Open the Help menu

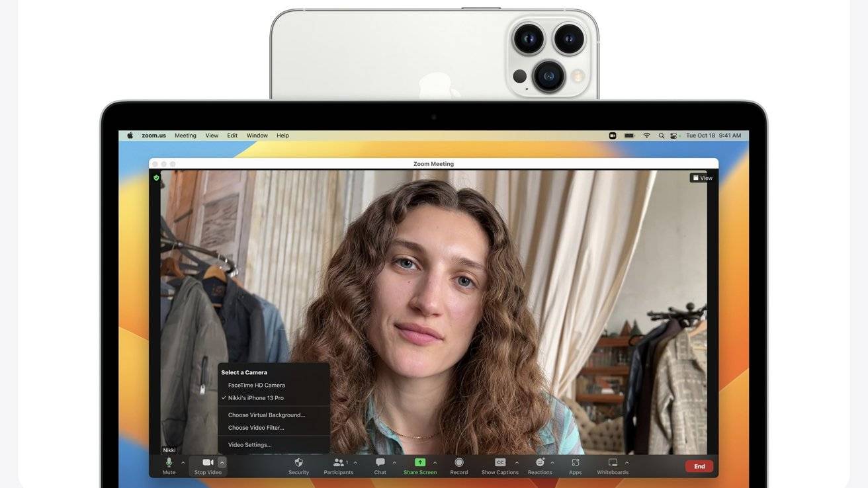(282, 136)
